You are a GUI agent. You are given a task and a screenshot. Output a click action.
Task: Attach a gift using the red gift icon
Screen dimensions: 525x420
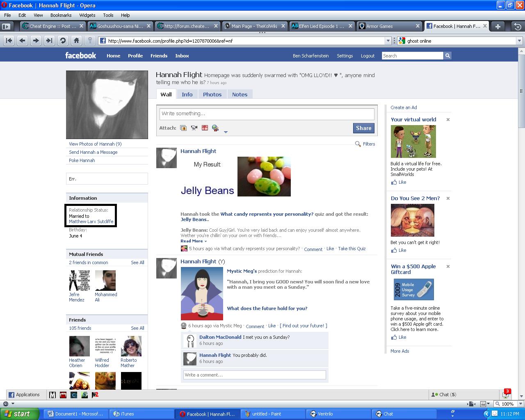205,128
